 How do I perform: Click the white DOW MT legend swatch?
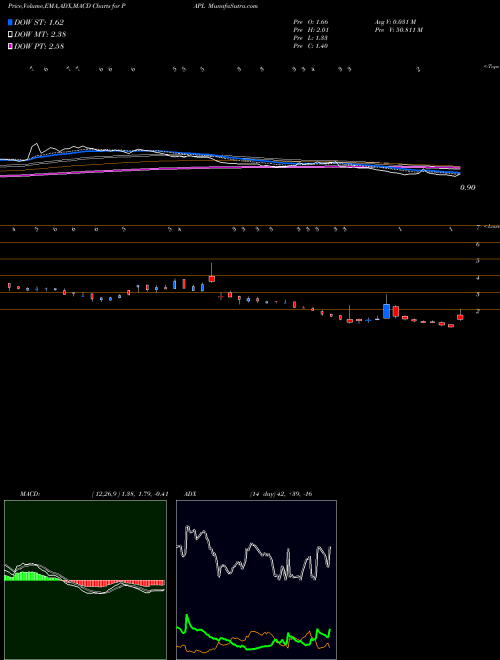coord(10,35)
